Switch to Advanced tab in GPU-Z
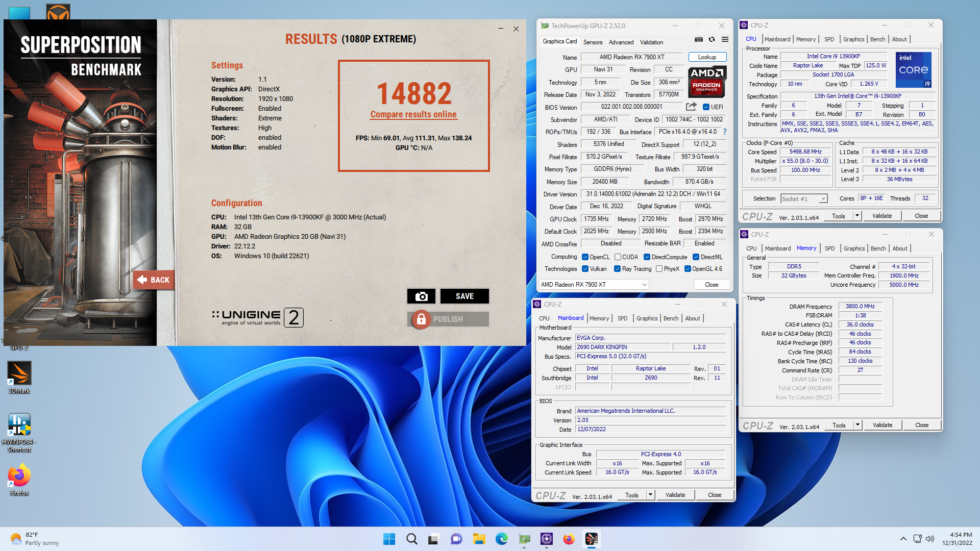 pos(621,42)
